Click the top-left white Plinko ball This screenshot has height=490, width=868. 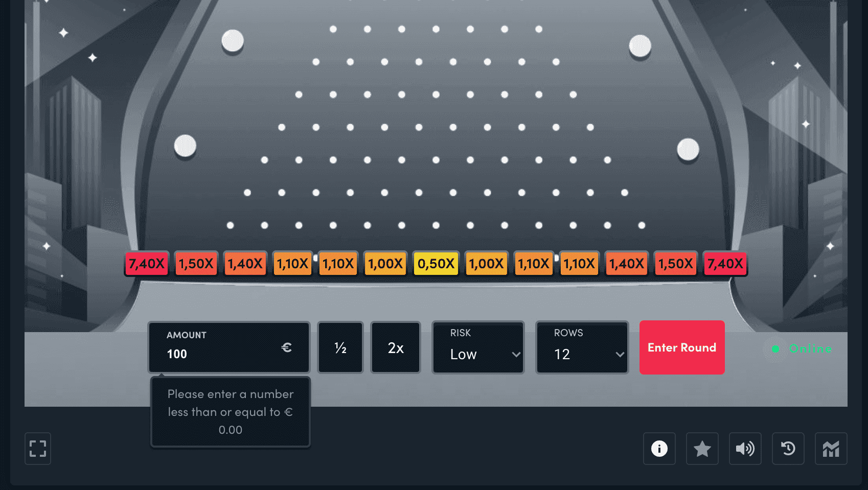[x=233, y=40]
